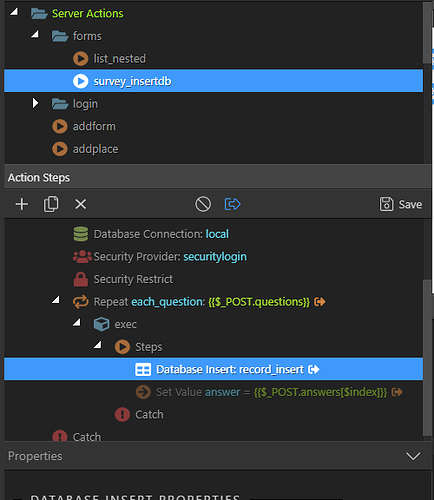Open the addplace server action

click(95, 149)
